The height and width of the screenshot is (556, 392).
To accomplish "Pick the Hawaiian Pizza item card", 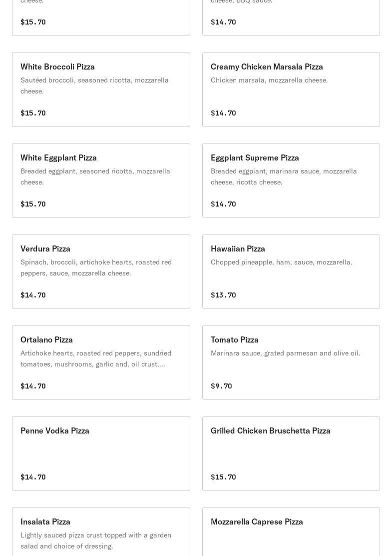I will coord(291,271).
